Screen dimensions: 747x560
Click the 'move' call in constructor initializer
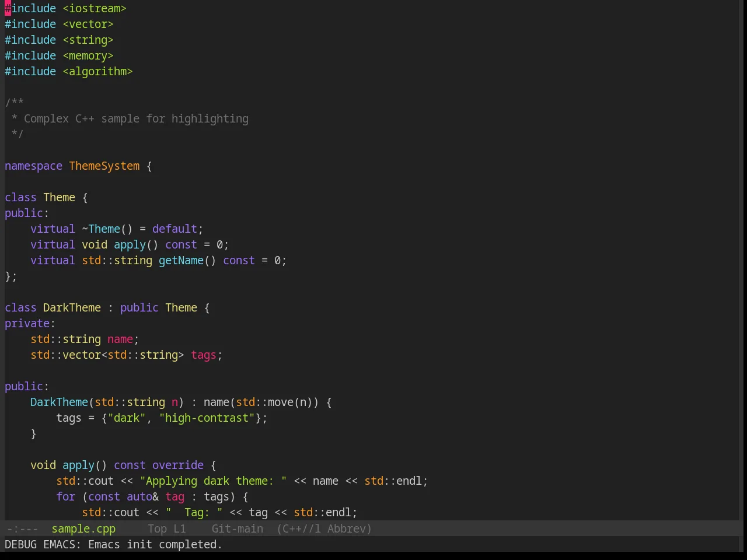click(x=281, y=402)
